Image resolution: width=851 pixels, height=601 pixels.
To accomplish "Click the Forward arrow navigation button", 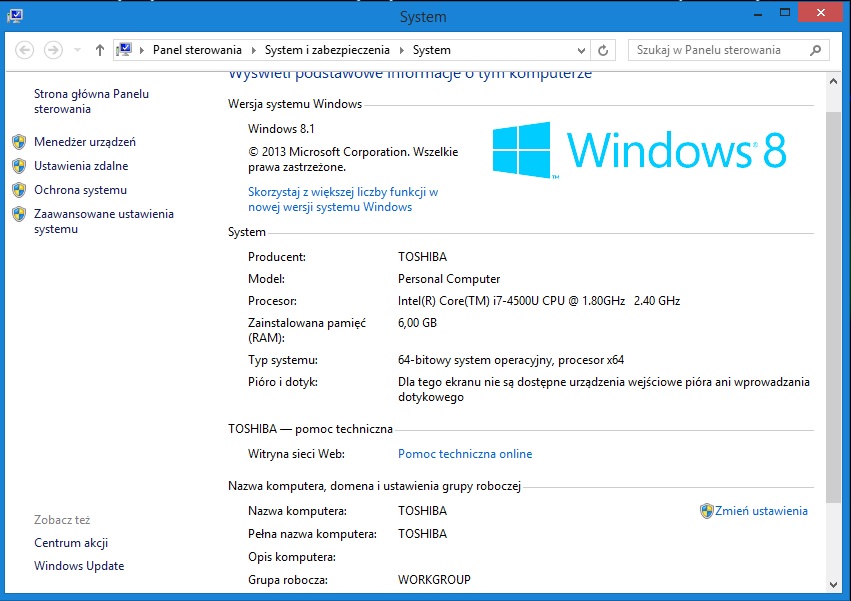I will [53, 50].
